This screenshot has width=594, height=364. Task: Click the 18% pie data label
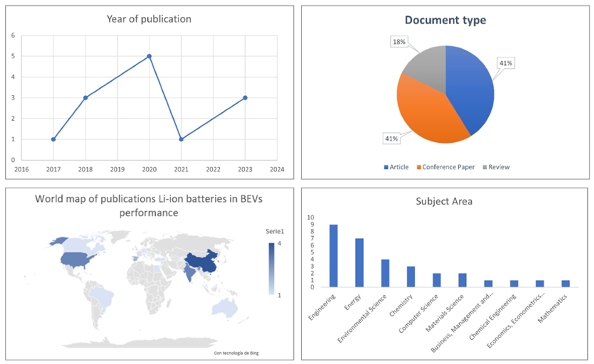tap(399, 42)
